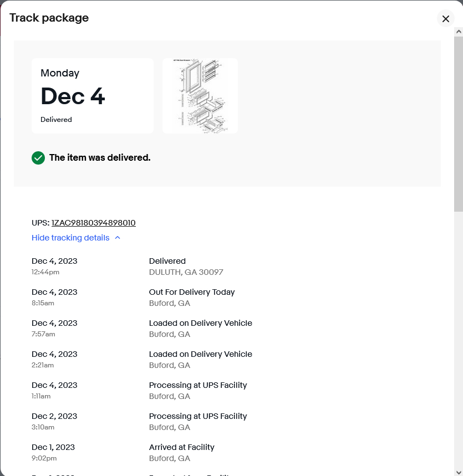Select the Monday Dec 4 delivery card
Image resolution: width=463 pixels, height=476 pixels.
(x=93, y=96)
